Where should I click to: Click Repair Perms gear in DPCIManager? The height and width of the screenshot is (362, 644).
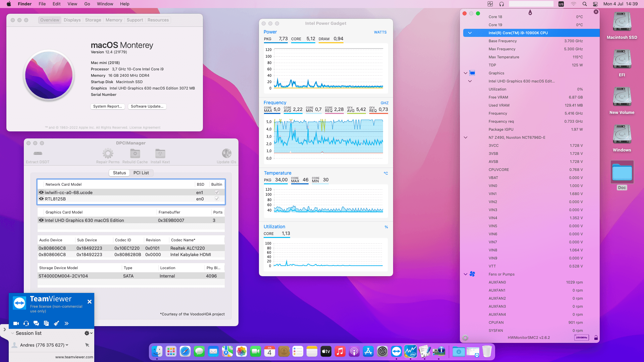108,154
